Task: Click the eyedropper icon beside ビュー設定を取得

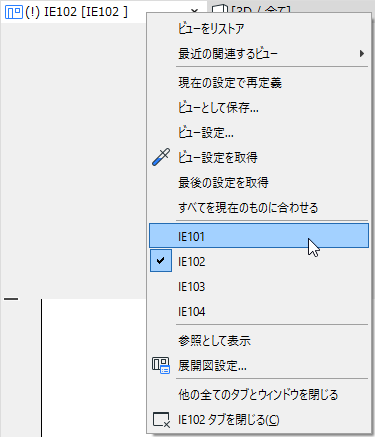Action: pyautogui.click(x=161, y=157)
